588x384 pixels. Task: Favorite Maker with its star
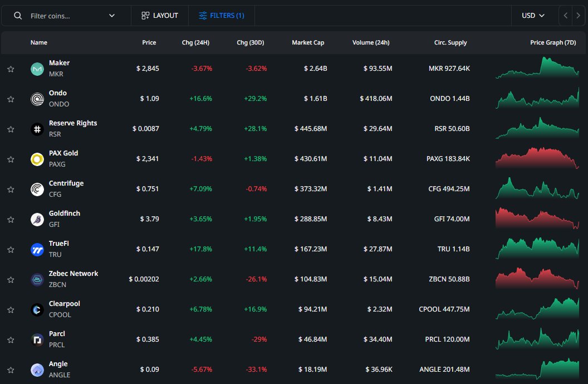pos(11,69)
